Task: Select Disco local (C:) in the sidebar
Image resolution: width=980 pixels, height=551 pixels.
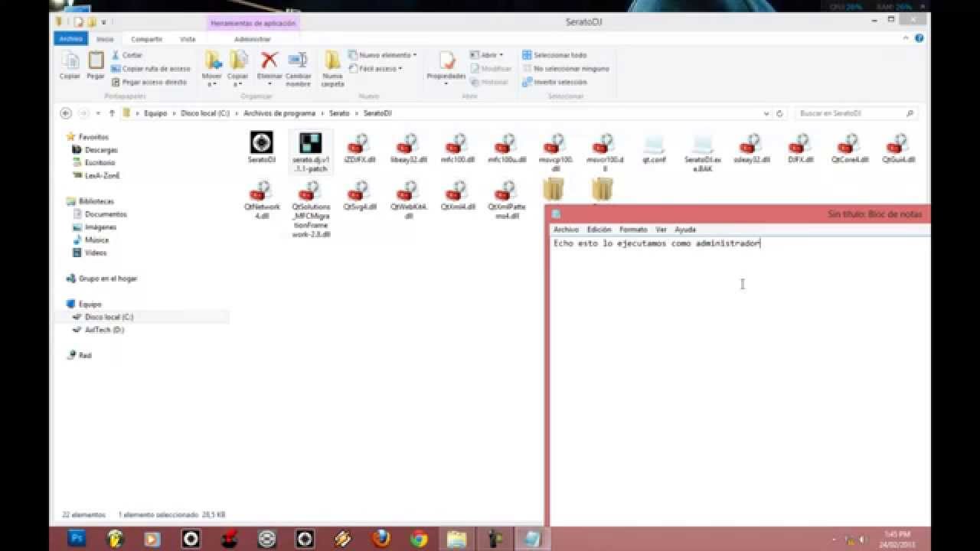Action: [x=109, y=317]
